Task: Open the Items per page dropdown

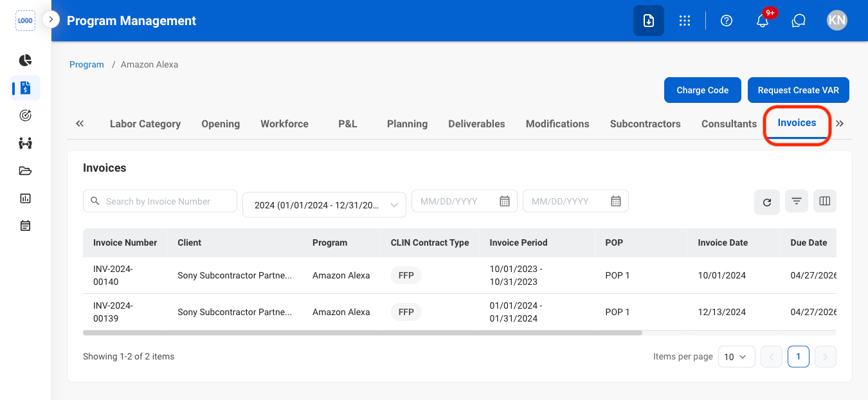Action: tap(736, 356)
